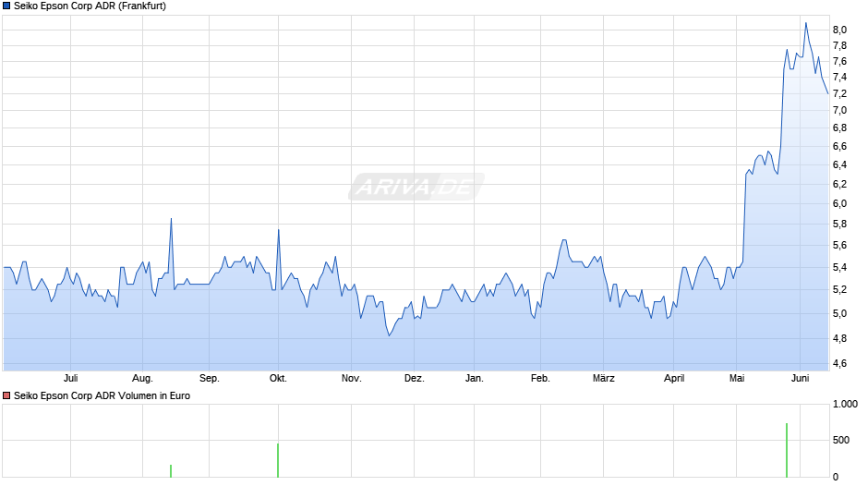Click the 'Juli' month axis label
This screenshot has width=868, height=486.
(70, 378)
